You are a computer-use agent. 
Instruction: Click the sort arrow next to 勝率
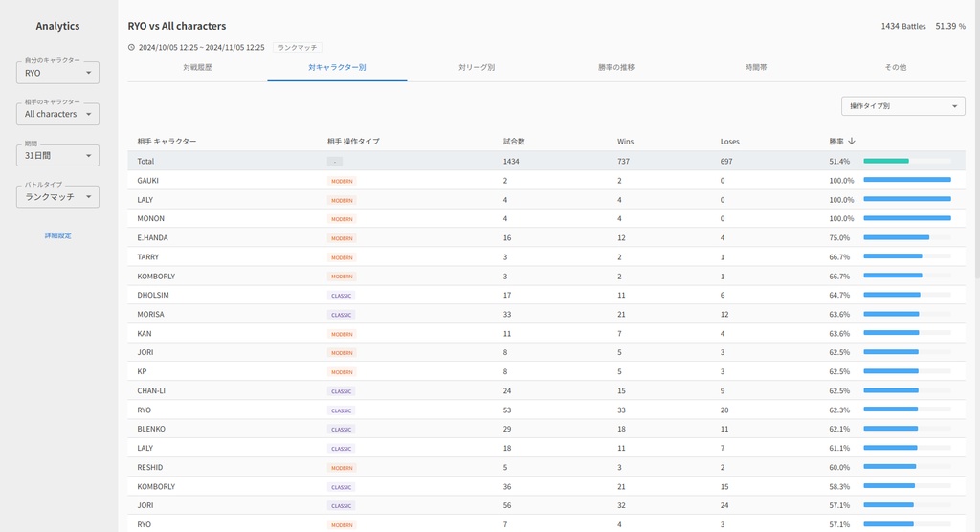[852, 142]
